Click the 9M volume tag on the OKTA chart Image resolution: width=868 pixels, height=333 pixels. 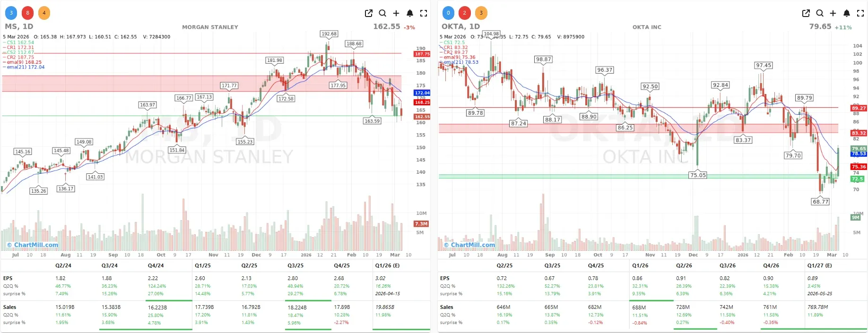click(856, 217)
